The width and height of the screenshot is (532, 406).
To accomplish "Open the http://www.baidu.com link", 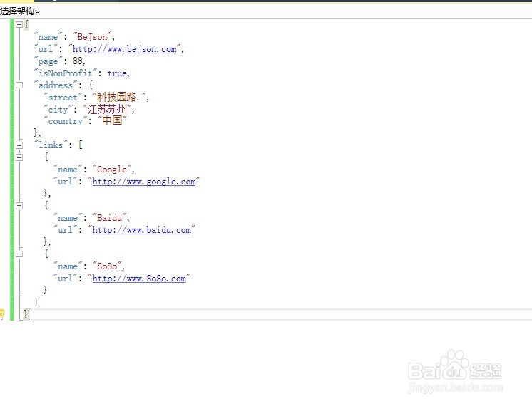I will [141, 230].
